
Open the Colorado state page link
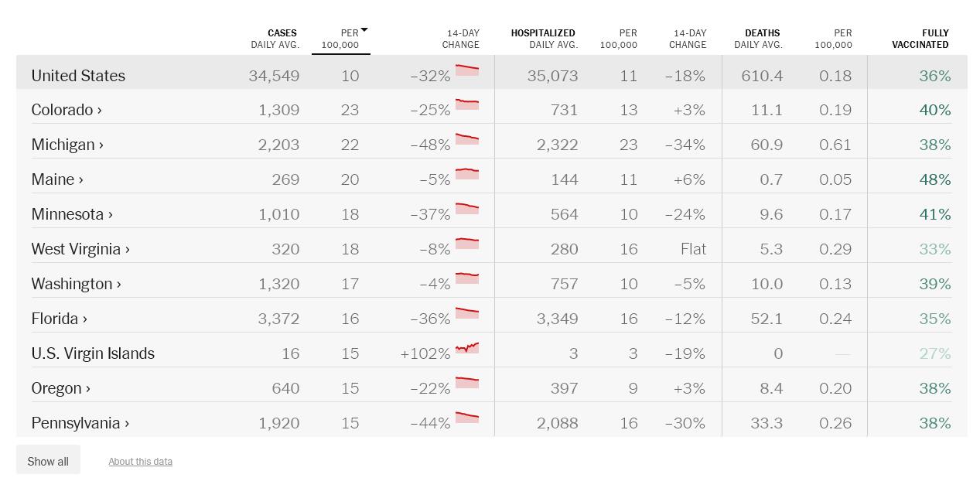(67, 110)
